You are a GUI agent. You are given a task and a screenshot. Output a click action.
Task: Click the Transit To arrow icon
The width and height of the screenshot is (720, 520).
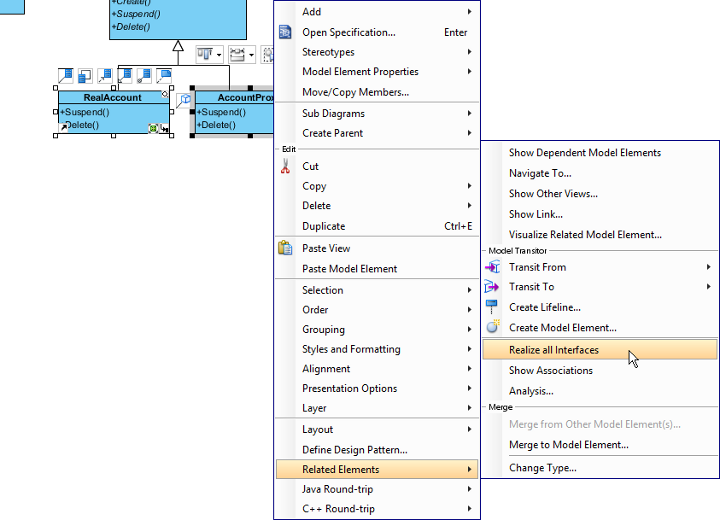coord(491,287)
